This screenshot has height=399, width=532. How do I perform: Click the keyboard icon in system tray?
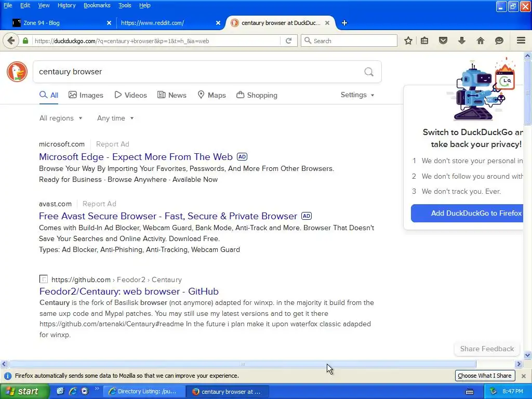[470, 392]
